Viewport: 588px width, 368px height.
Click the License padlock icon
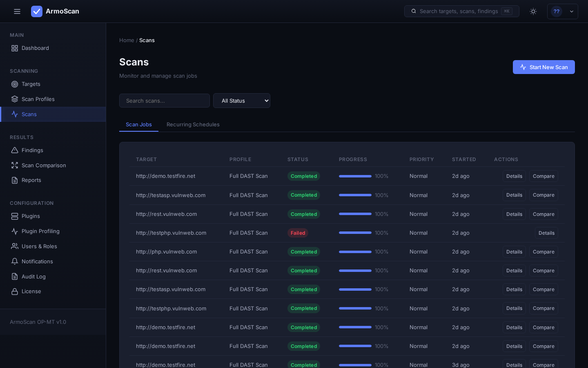[15, 292]
